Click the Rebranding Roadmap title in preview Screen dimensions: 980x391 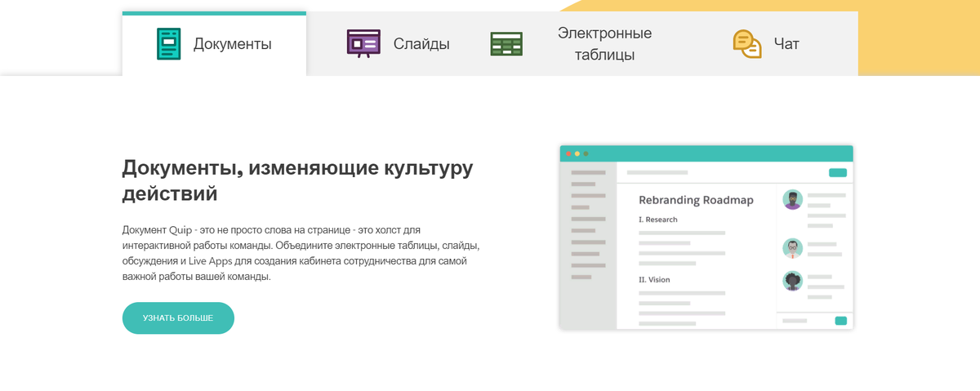[x=696, y=200]
